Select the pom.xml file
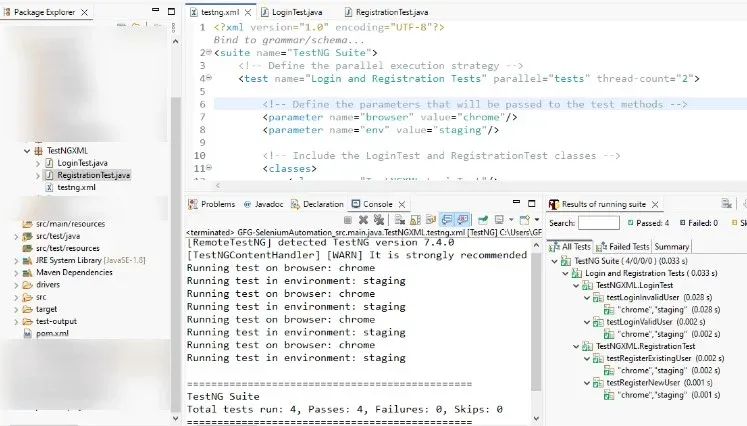The height and width of the screenshot is (426, 747). (x=52, y=334)
